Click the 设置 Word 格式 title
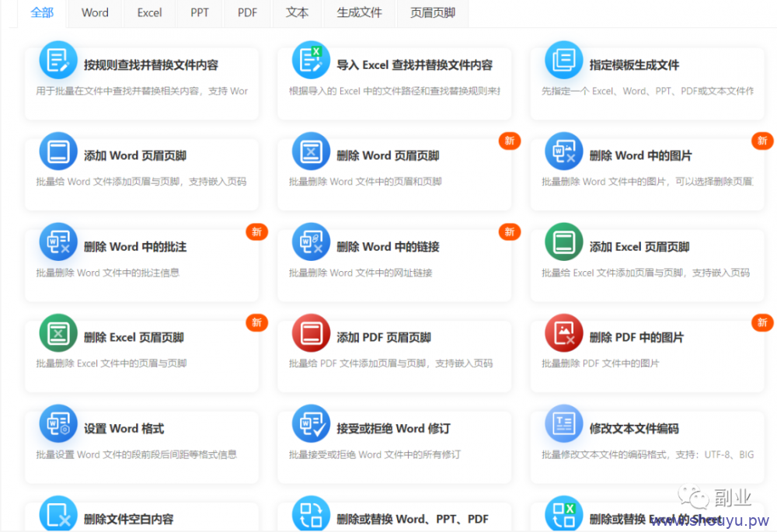The image size is (777, 532). tap(124, 429)
